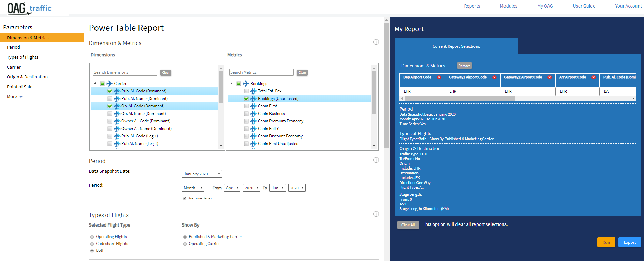Remove Gateway1 Airport Code with red X icon
This screenshot has height=261, width=644.
[x=494, y=77]
